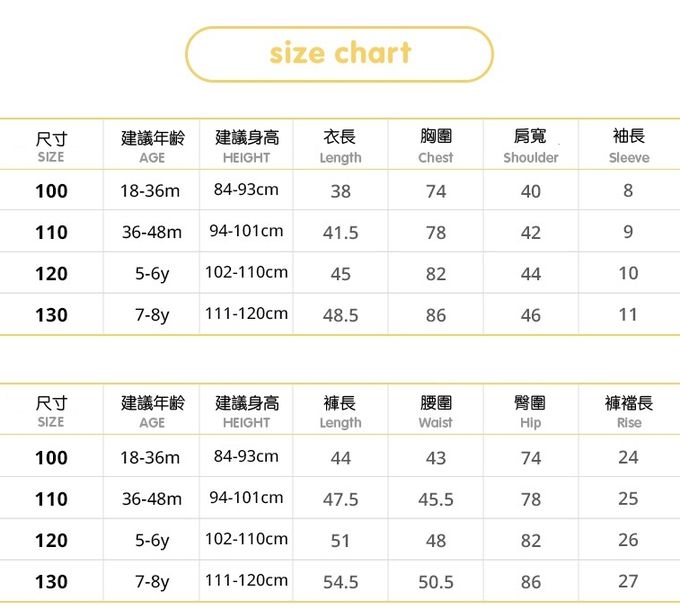
Task: Click the Waist column header
Action: [x=435, y=412]
